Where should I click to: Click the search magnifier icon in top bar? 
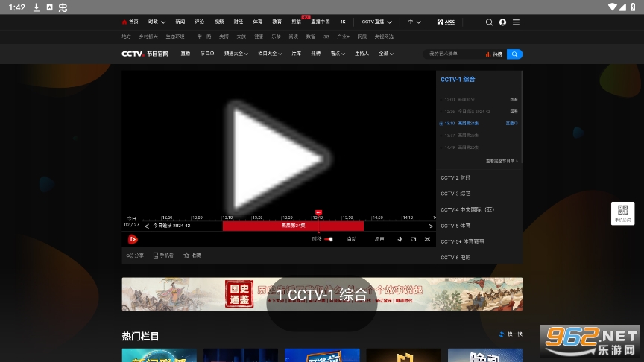(x=489, y=22)
